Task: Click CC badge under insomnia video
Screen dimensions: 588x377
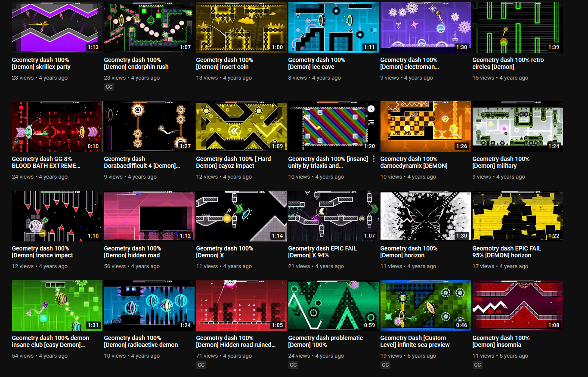Action: click(x=477, y=365)
